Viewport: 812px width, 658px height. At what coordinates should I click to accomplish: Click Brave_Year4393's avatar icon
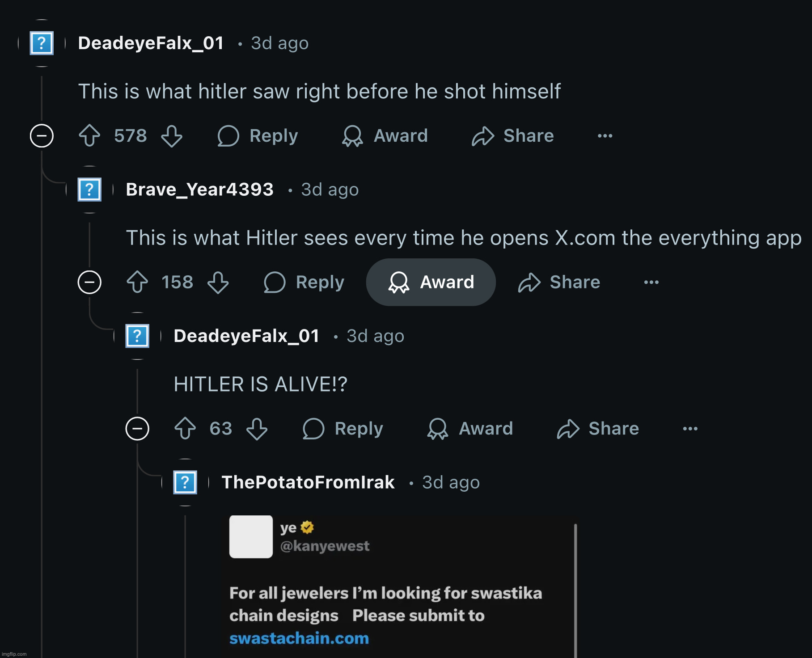click(x=89, y=190)
